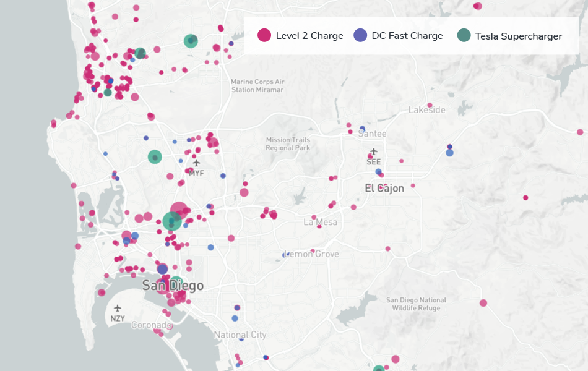The image size is (588, 371).
Task: Click the National City label
Action: point(239,335)
